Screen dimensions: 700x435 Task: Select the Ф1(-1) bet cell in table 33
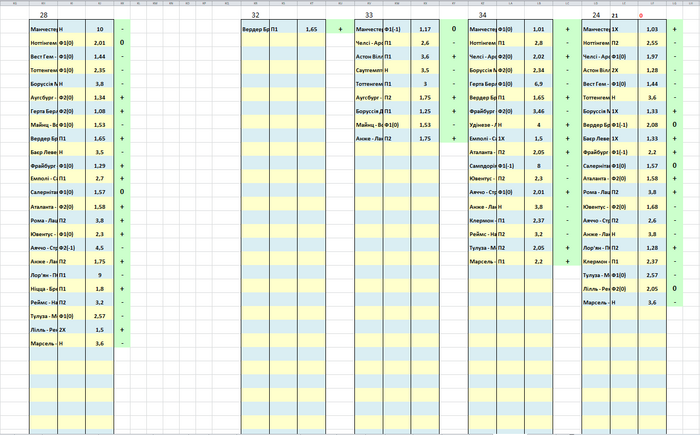397,29
